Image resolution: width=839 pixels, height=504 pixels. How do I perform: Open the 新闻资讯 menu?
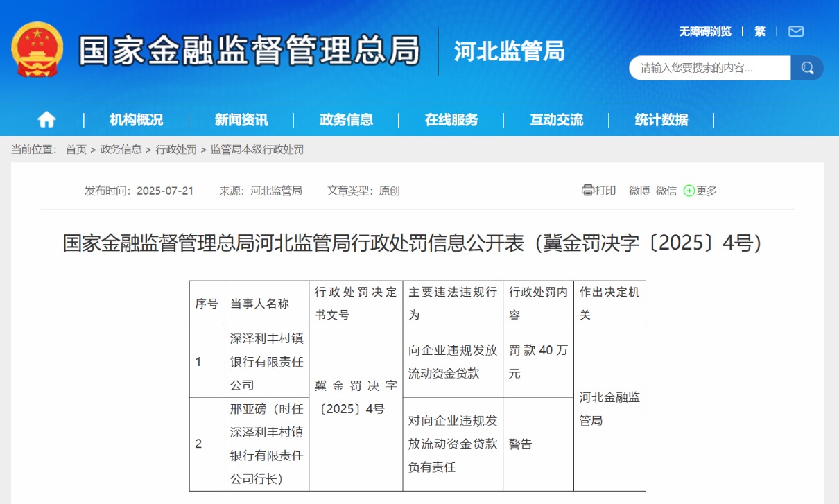[x=241, y=120]
